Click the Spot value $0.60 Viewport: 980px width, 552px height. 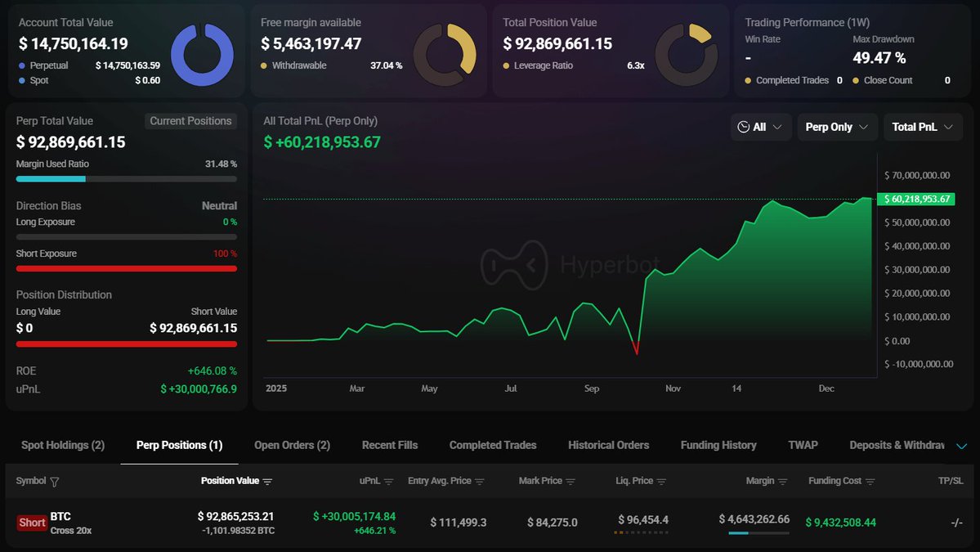147,80
